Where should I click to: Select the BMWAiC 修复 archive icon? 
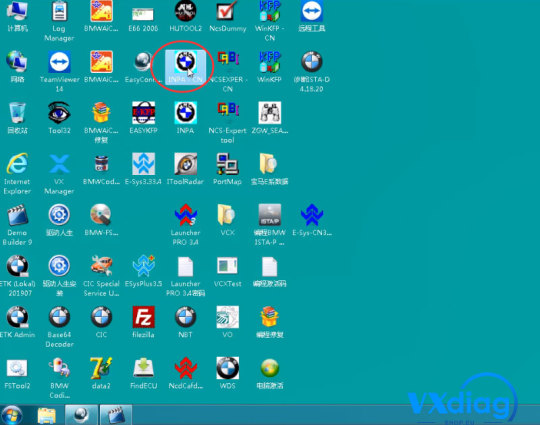[x=101, y=123]
